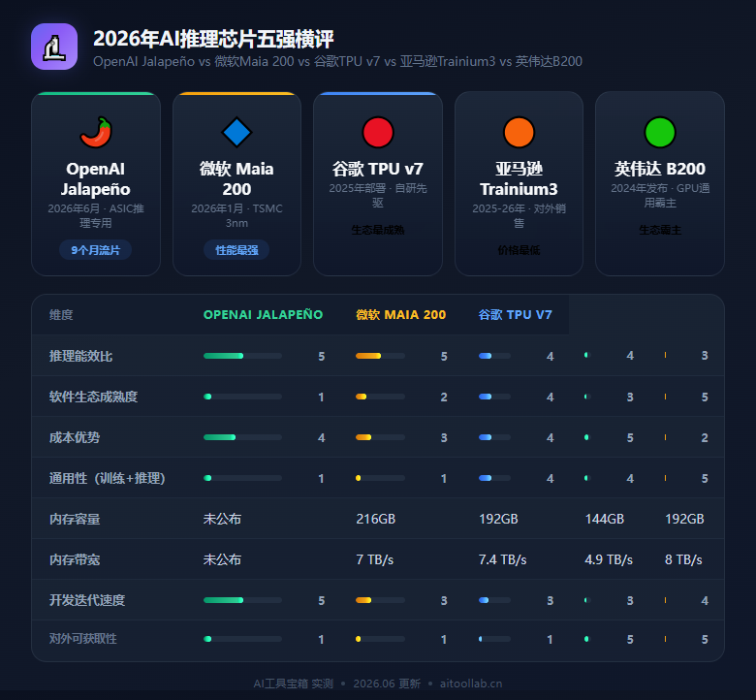Click 未公布 in the 内存容量 row
756x700 pixels.
pyautogui.click(x=222, y=519)
